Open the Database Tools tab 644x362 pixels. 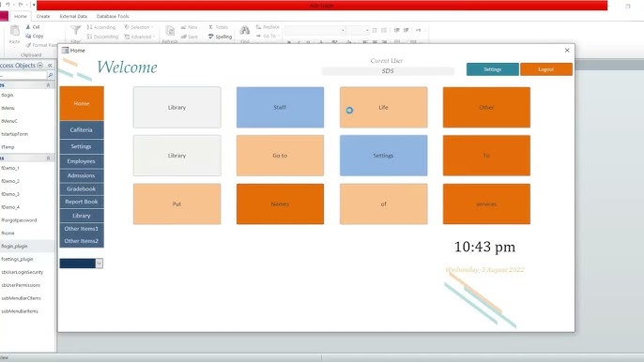click(113, 17)
